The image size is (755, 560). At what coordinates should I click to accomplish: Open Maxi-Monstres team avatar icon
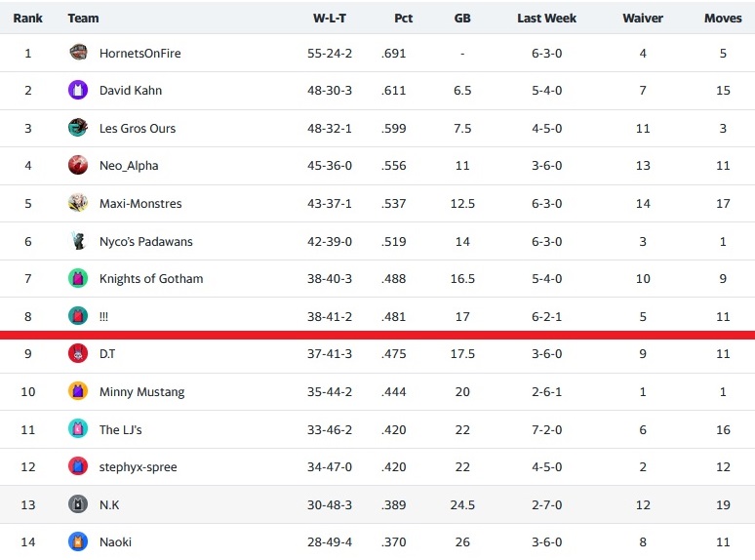(78, 203)
